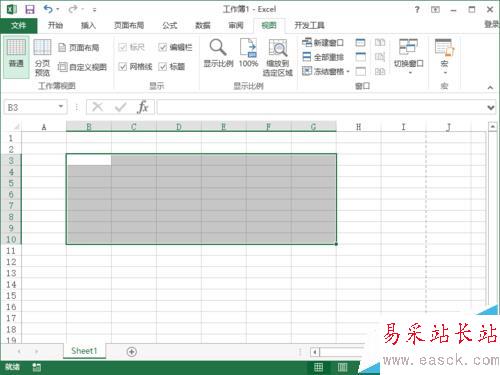Open the Name Box dropdown arrow
The width and height of the screenshot is (500, 375).
[x=61, y=107]
